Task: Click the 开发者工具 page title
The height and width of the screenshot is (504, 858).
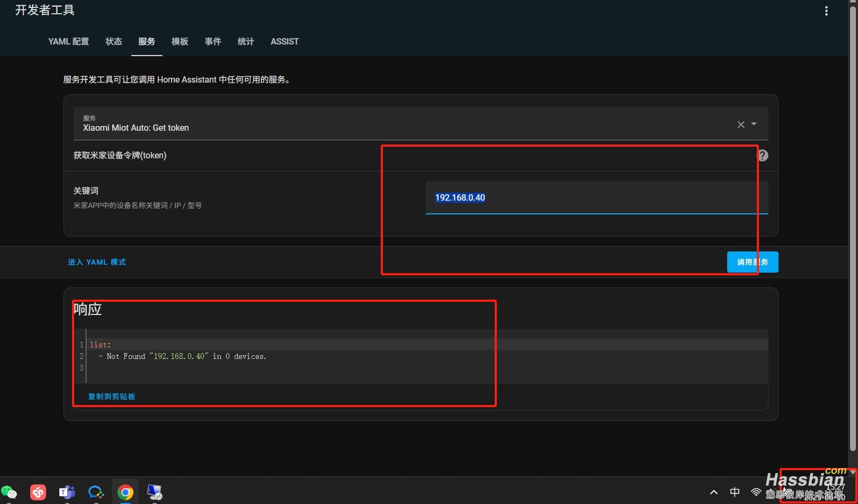Action: pos(45,10)
